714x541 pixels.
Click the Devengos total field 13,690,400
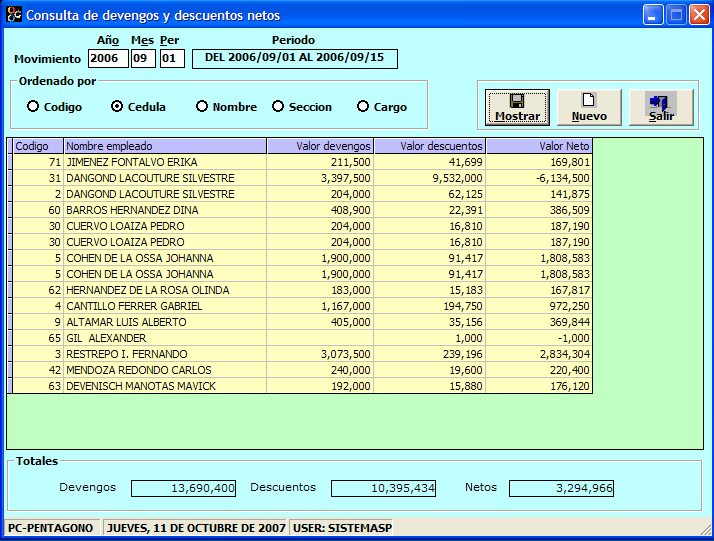[184, 488]
